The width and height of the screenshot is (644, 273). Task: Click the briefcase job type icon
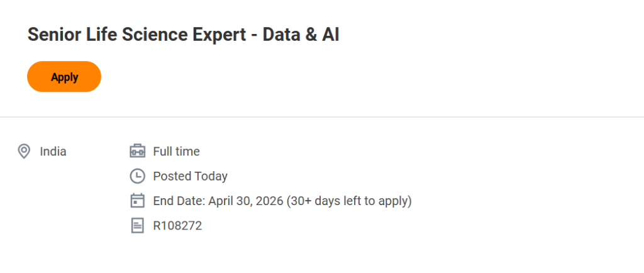[x=137, y=152]
